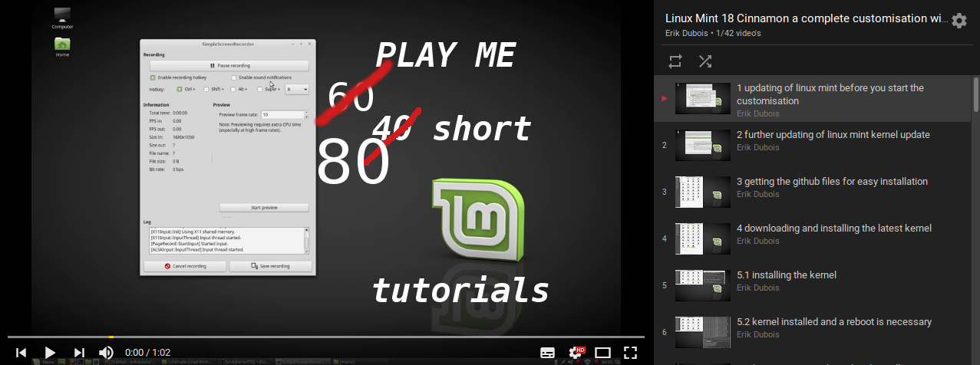Open the player HD settings gear
The image size is (980, 365).
point(576,353)
